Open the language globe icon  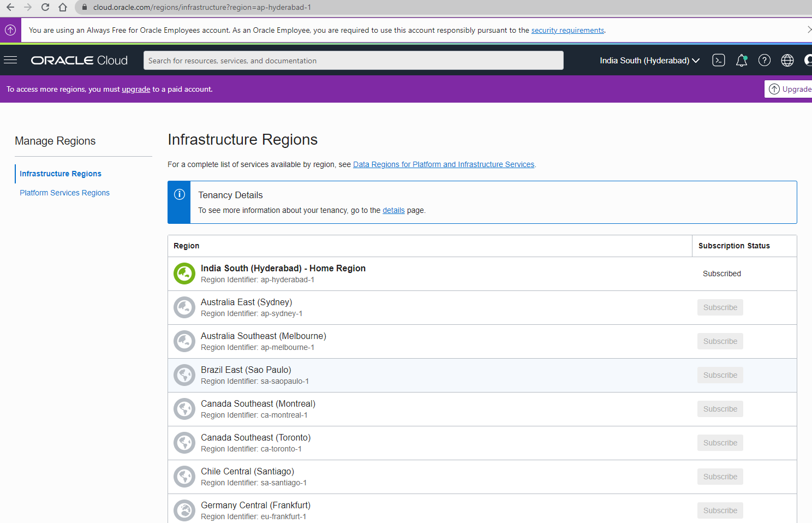(x=787, y=60)
